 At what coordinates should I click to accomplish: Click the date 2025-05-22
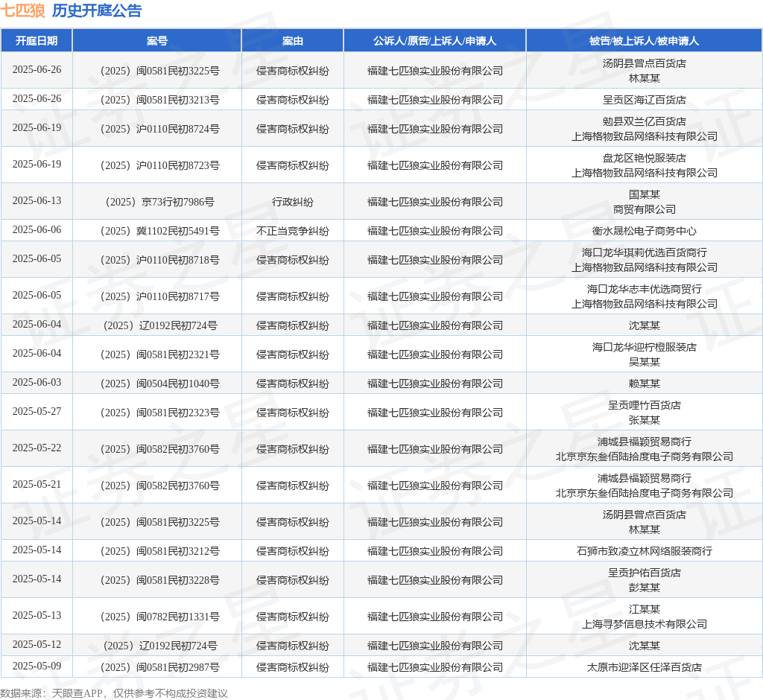[x=37, y=448]
